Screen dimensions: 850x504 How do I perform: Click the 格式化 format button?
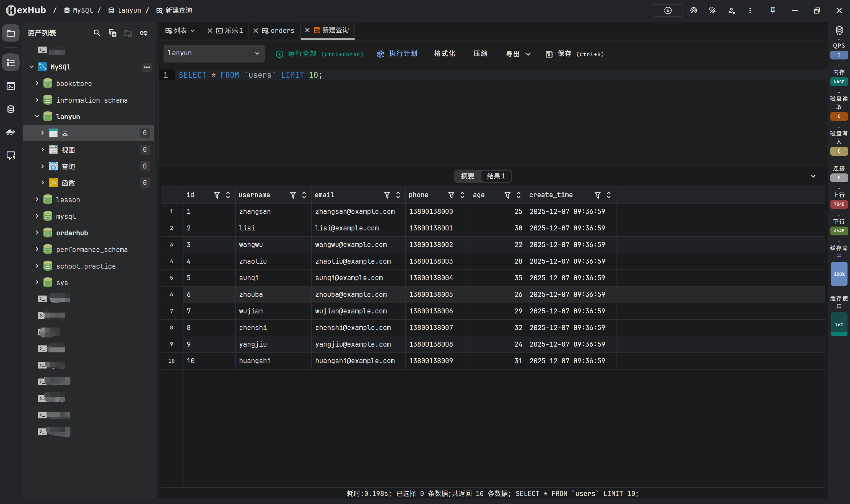(444, 53)
